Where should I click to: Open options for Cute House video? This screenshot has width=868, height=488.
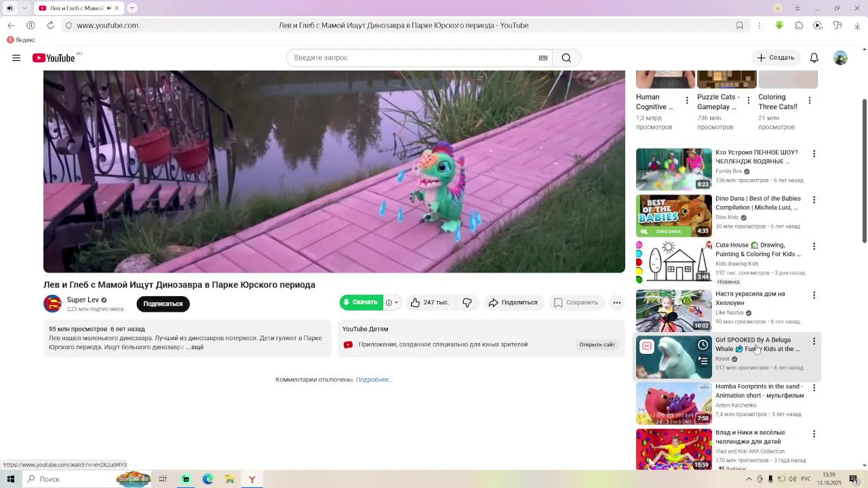pos(814,246)
